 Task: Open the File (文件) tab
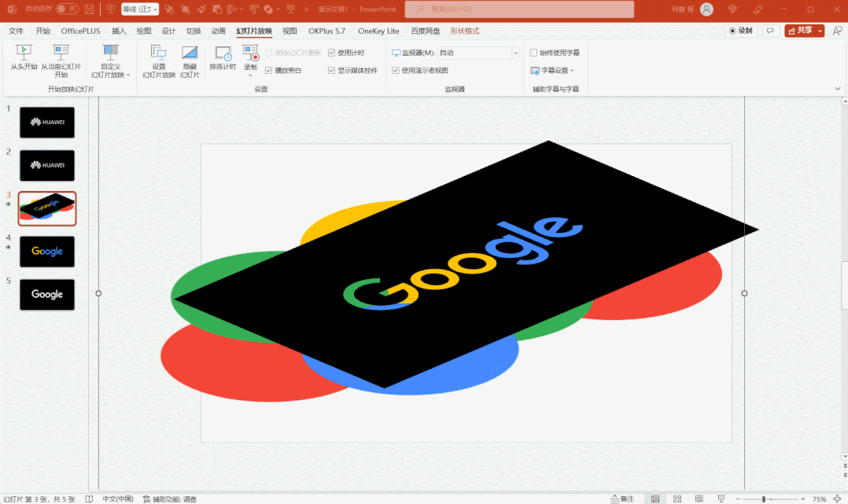[x=16, y=31]
